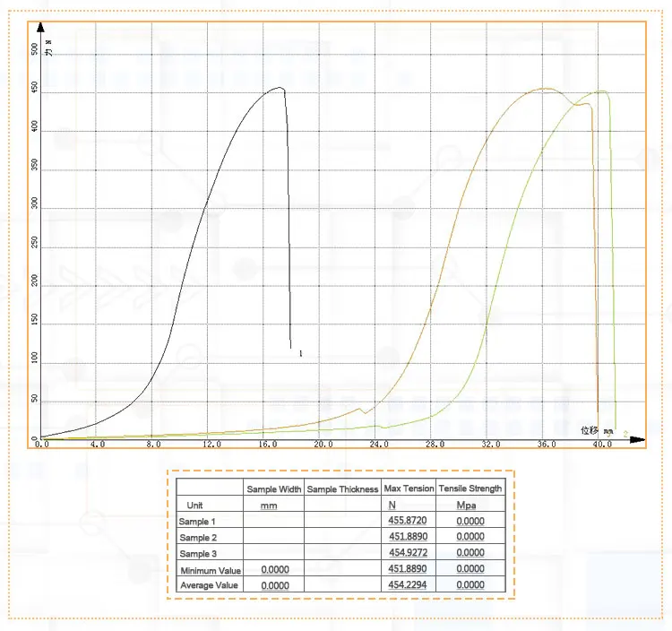Screen dimensions: 672x631
Task: Click Minimum Value sample width 0.0000
Action: pyautogui.click(x=275, y=570)
